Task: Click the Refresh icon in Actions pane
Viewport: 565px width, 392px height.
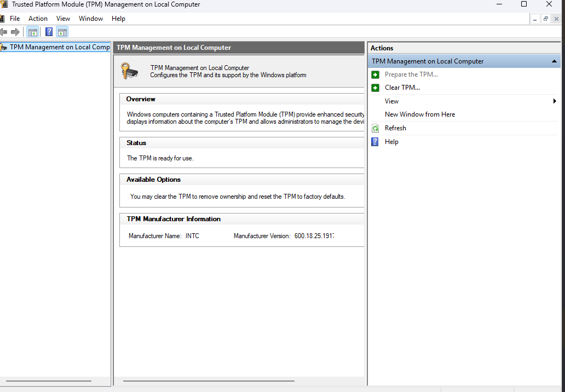Action: pyautogui.click(x=375, y=128)
